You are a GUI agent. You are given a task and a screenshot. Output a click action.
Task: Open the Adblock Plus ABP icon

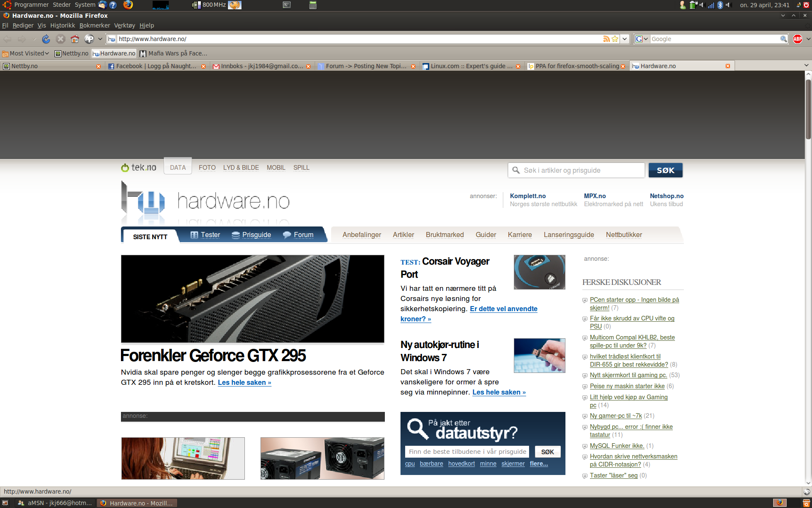coord(798,39)
